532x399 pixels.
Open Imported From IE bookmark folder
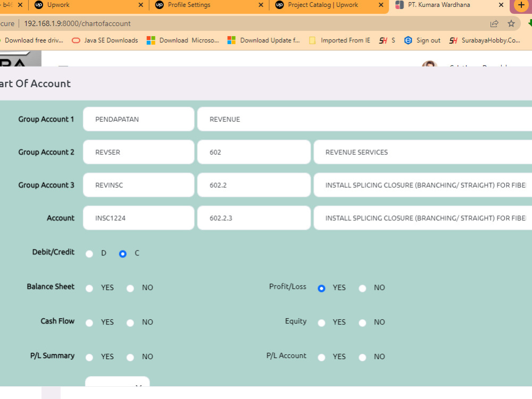coord(339,40)
